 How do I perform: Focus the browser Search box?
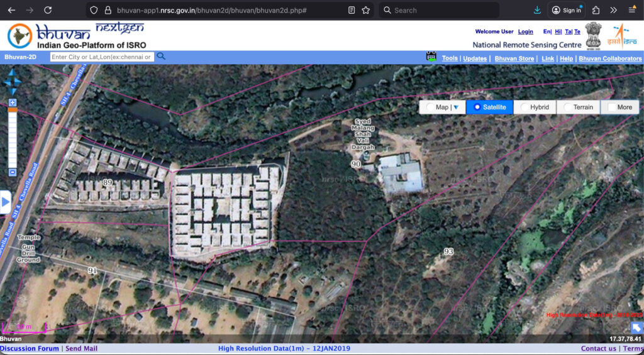click(x=439, y=10)
